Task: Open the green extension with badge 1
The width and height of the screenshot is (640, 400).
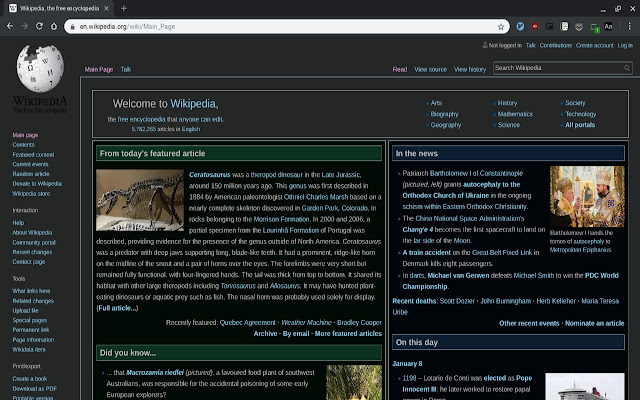Action: point(594,27)
